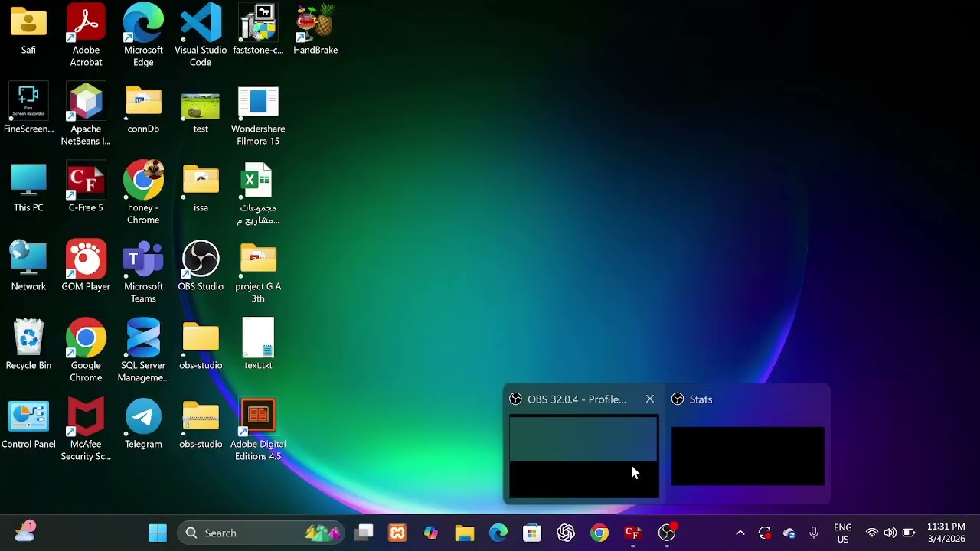This screenshot has height=551, width=980.
Task: Open Microsoft Store from the taskbar
Action: pyautogui.click(x=532, y=533)
